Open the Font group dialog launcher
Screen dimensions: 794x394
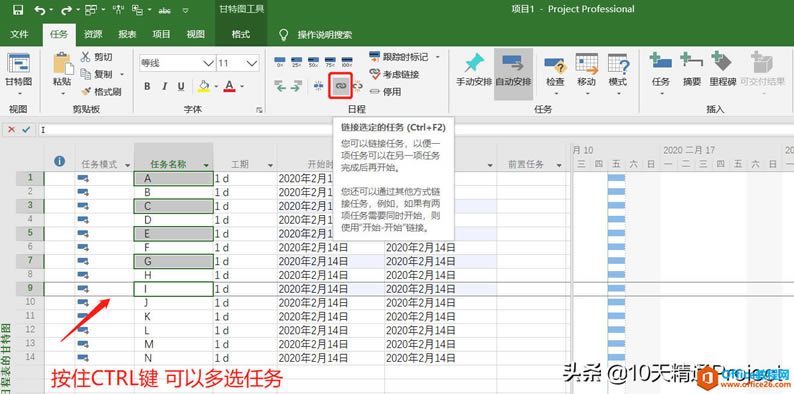[259, 109]
